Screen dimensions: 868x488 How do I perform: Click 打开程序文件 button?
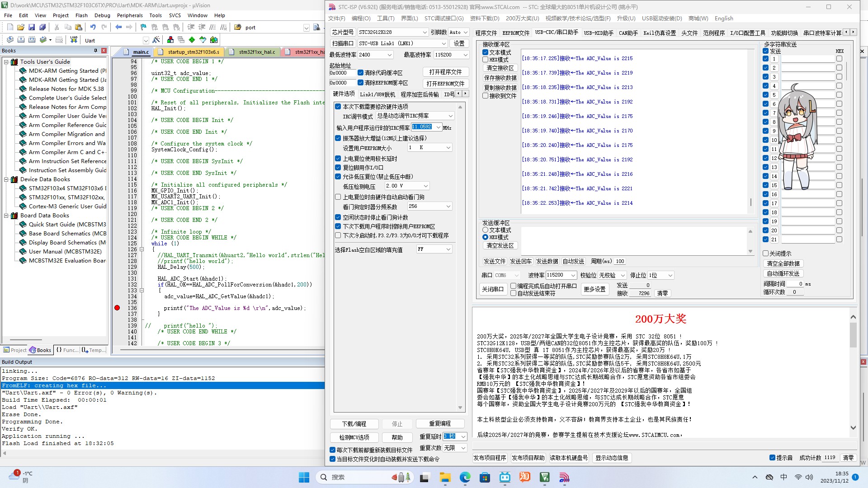pos(446,72)
